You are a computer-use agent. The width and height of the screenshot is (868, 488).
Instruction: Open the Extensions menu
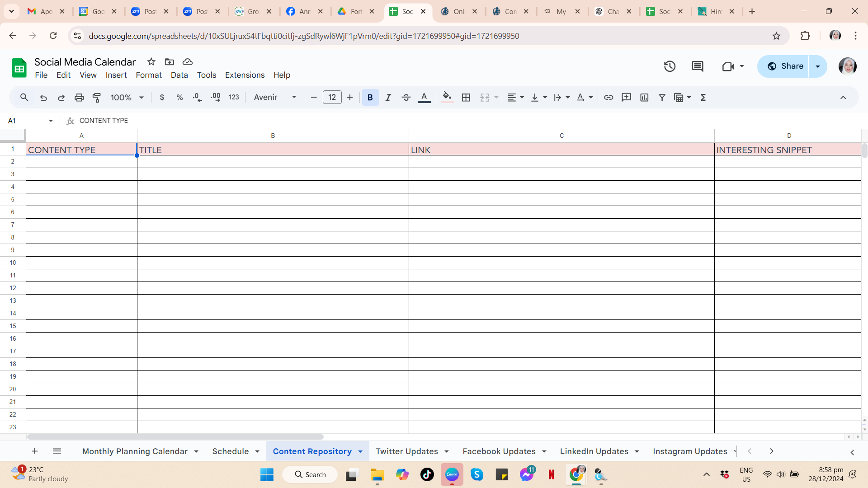pyautogui.click(x=245, y=75)
